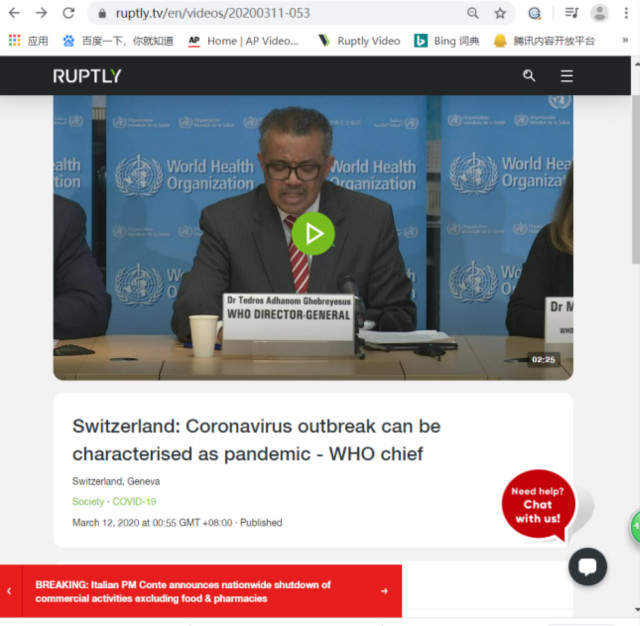Go back to the previous page
The image size is (640, 626).
click(14, 13)
